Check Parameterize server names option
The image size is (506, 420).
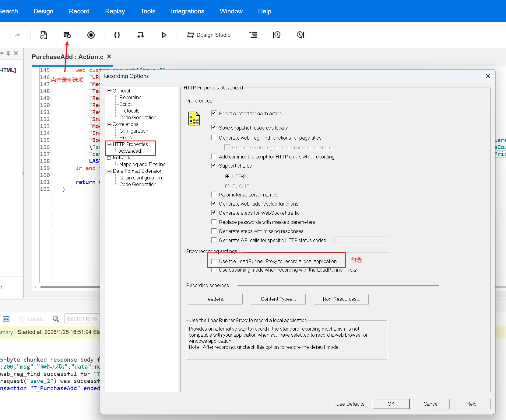(214, 195)
